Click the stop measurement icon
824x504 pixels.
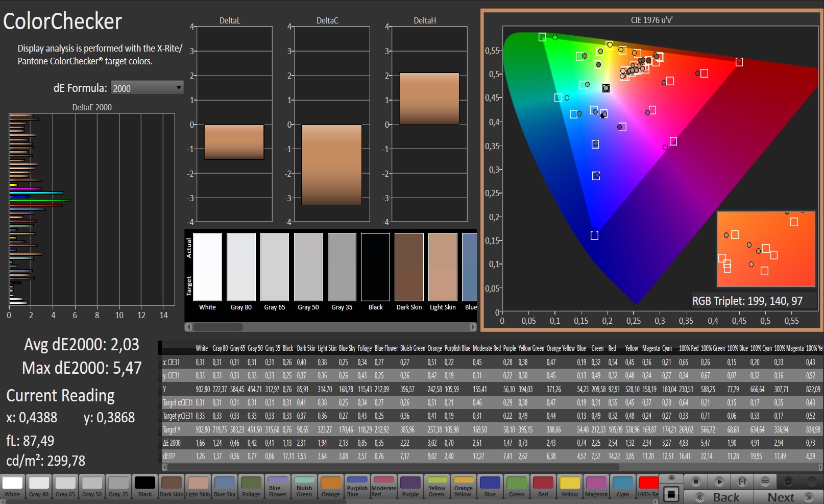pyautogui.click(x=695, y=482)
